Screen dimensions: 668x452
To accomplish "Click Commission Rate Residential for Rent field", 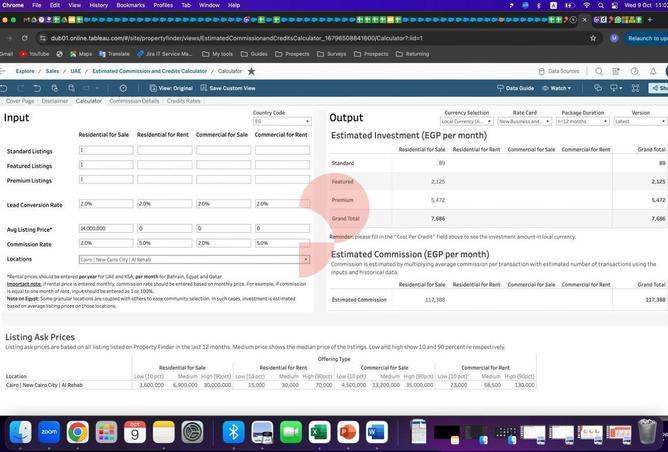I will (164, 243).
